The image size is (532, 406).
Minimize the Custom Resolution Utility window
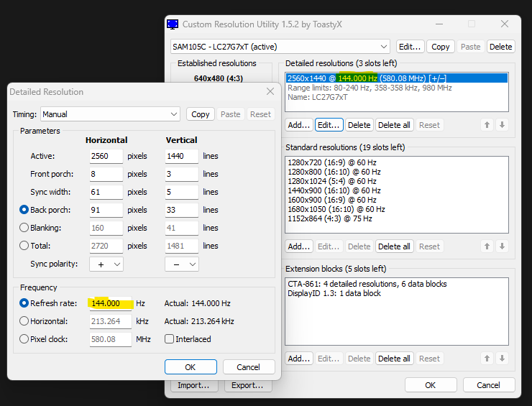point(439,24)
